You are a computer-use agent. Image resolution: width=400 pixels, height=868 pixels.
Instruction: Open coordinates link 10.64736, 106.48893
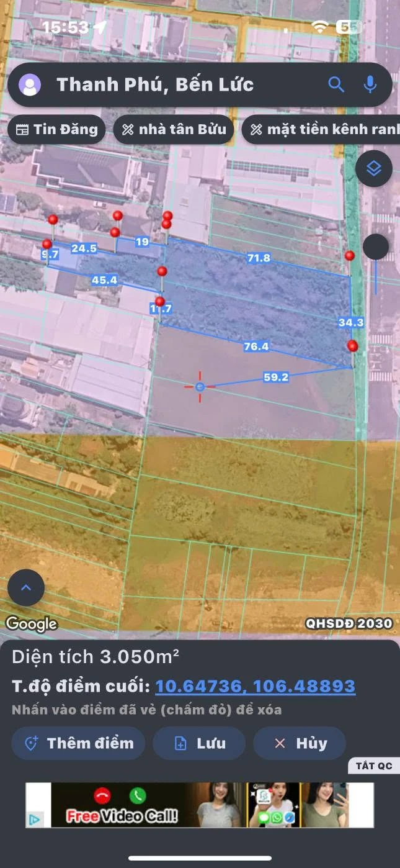point(255,686)
